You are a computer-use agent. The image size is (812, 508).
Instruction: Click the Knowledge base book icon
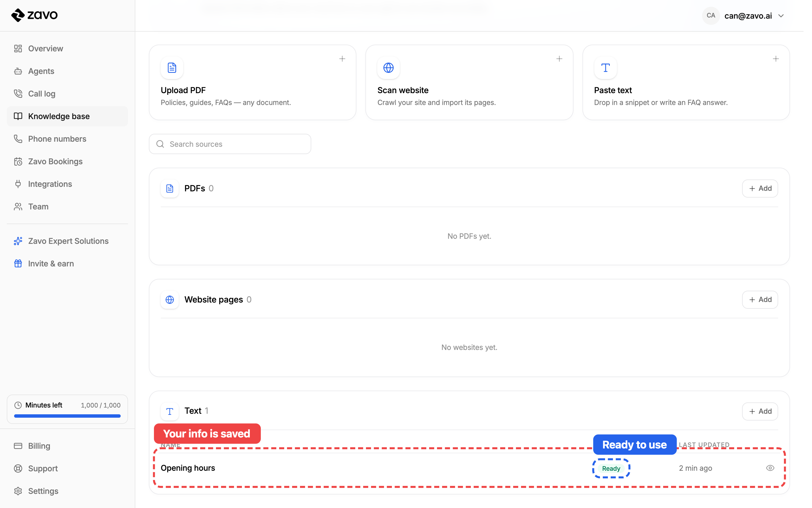coord(18,116)
